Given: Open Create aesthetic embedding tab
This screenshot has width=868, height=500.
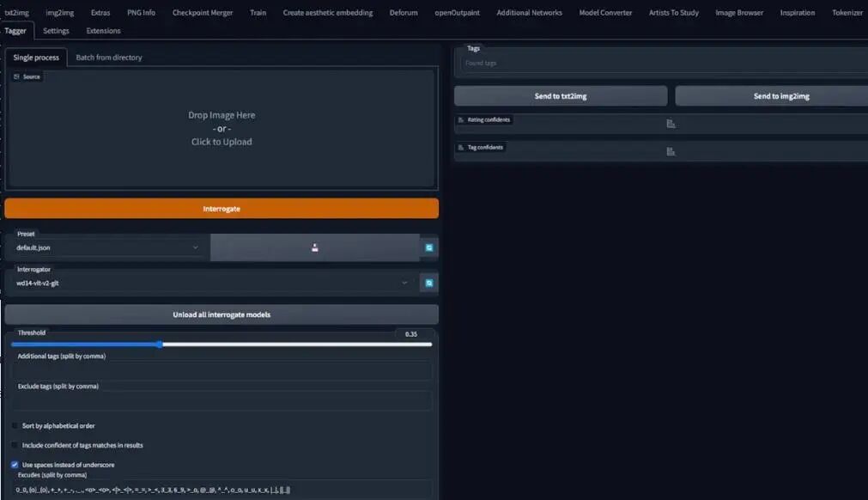Looking at the screenshot, I should (328, 12).
